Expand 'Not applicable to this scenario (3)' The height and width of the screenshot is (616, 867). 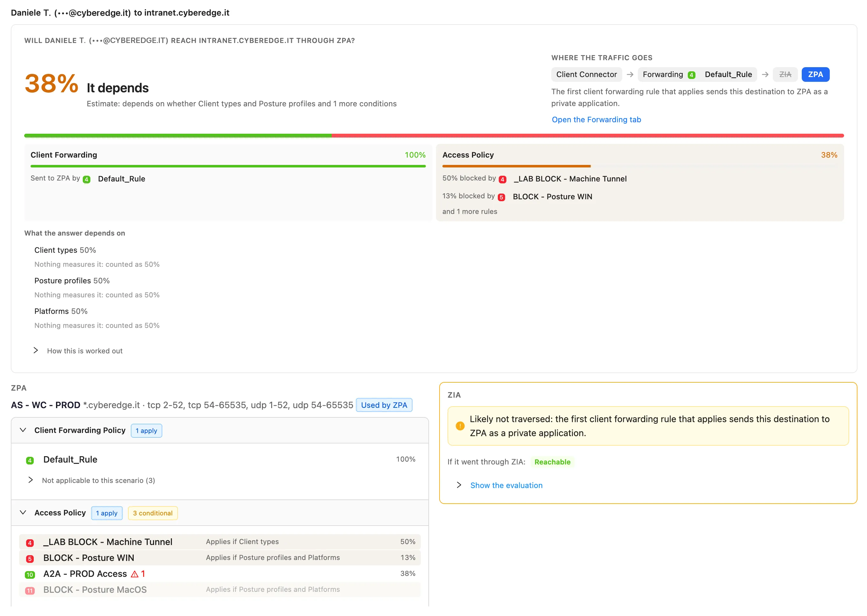pyautogui.click(x=92, y=481)
